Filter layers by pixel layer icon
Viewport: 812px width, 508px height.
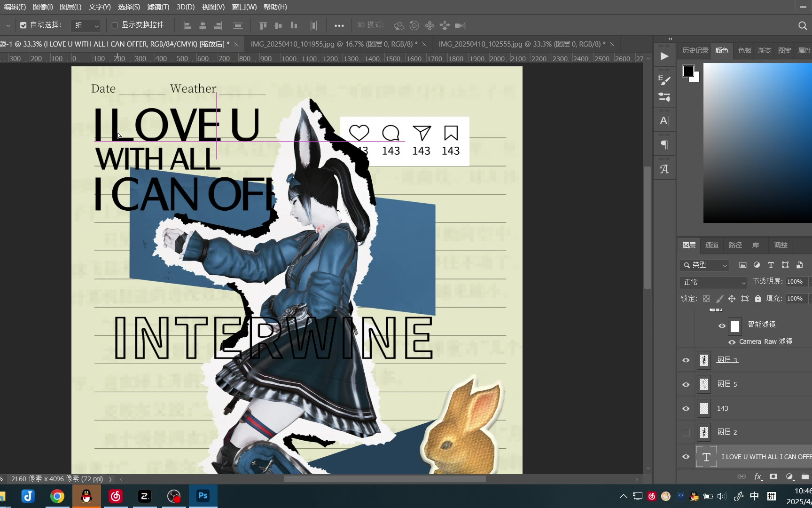[742, 265]
